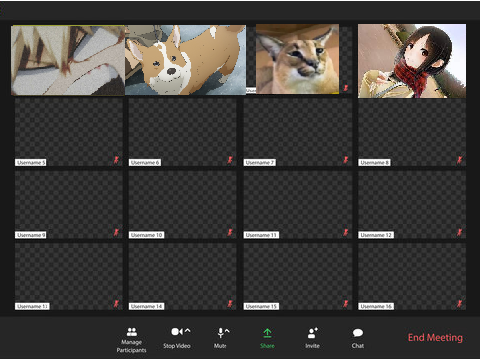480x360 pixels.
Task: Click the 'Username 6' name label
Action: point(145,163)
